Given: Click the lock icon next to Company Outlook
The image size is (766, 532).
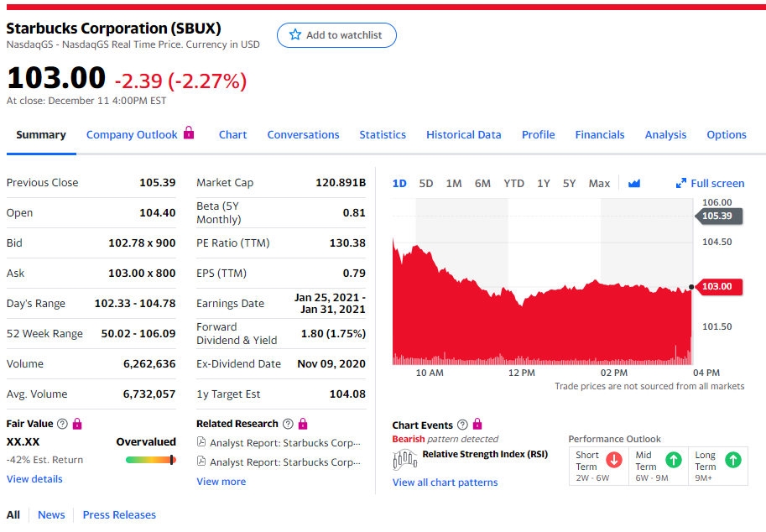Looking at the screenshot, I should tap(189, 133).
